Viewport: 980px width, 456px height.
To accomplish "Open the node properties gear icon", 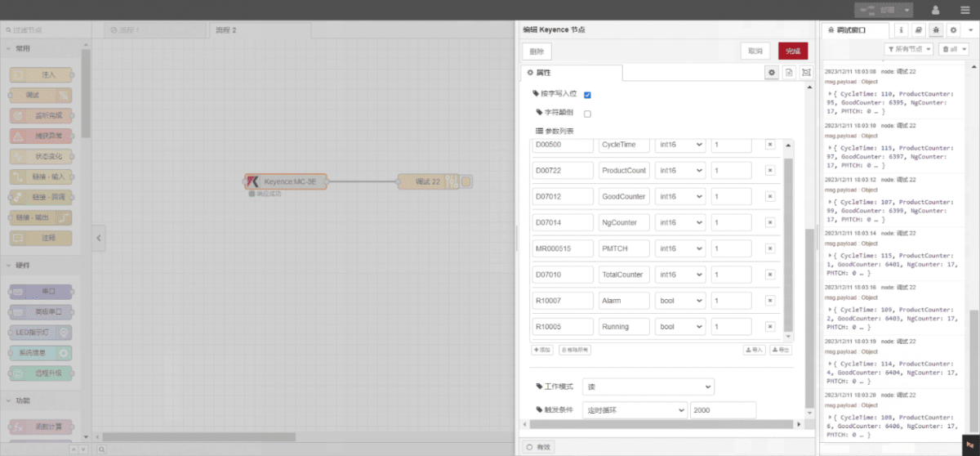I will pos(770,73).
